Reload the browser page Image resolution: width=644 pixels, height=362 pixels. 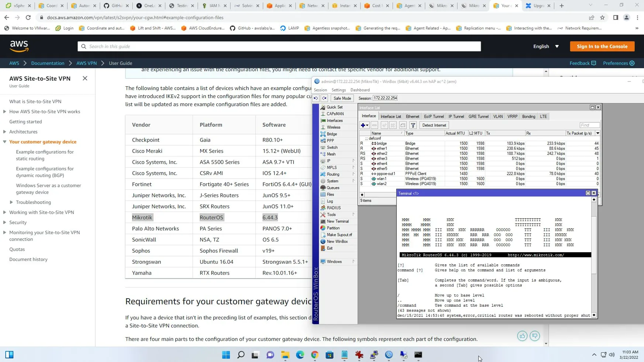click(x=28, y=17)
